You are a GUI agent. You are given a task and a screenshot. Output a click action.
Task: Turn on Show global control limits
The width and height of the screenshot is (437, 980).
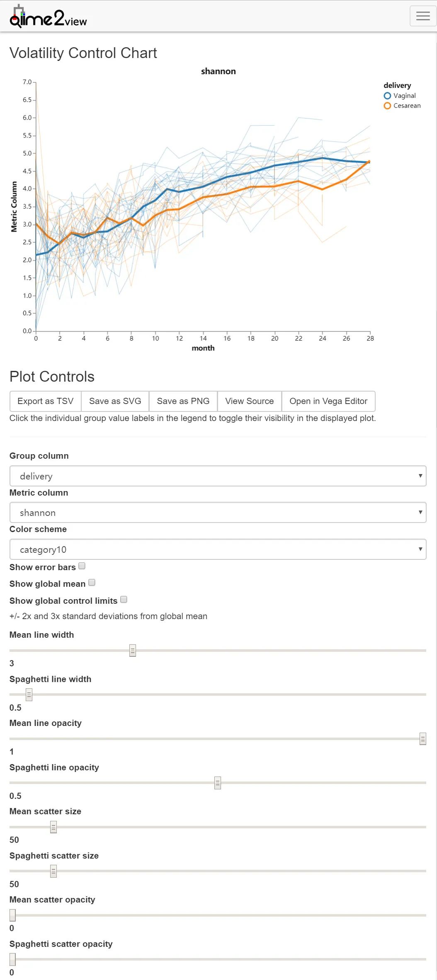124,600
